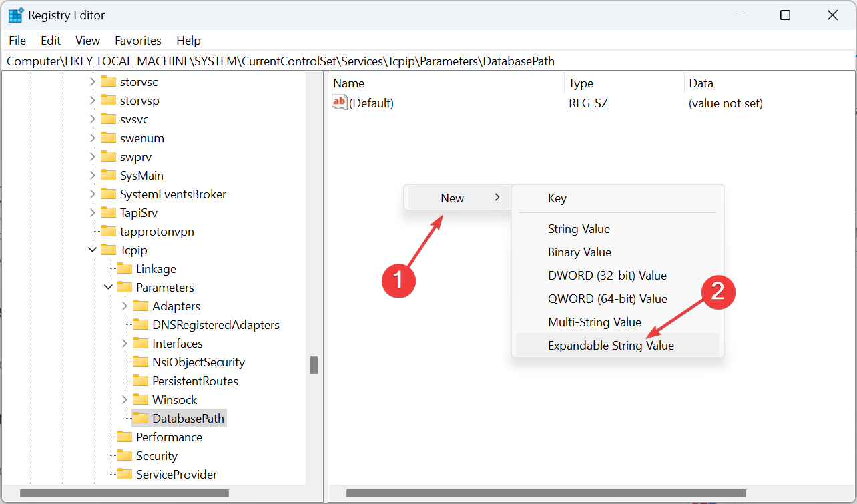Click the Parameters folder icon
Image resolution: width=857 pixels, height=504 pixels.
point(125,288)
